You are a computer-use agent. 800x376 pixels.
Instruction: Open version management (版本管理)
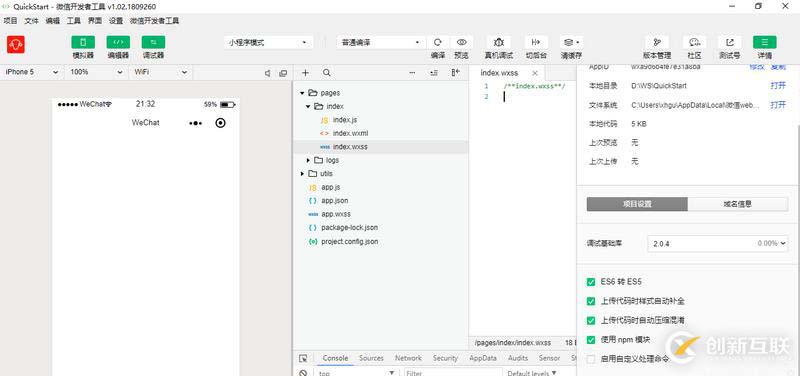(657, 42)
